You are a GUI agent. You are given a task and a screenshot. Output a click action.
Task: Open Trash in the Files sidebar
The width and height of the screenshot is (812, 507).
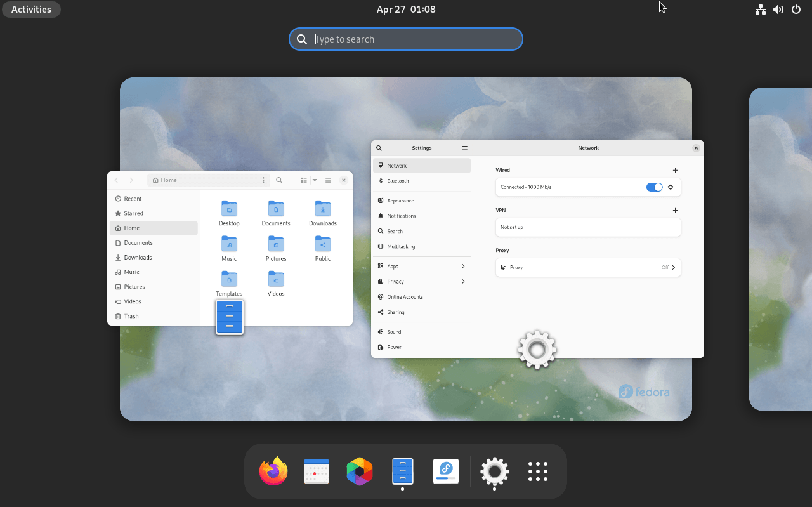131,316
